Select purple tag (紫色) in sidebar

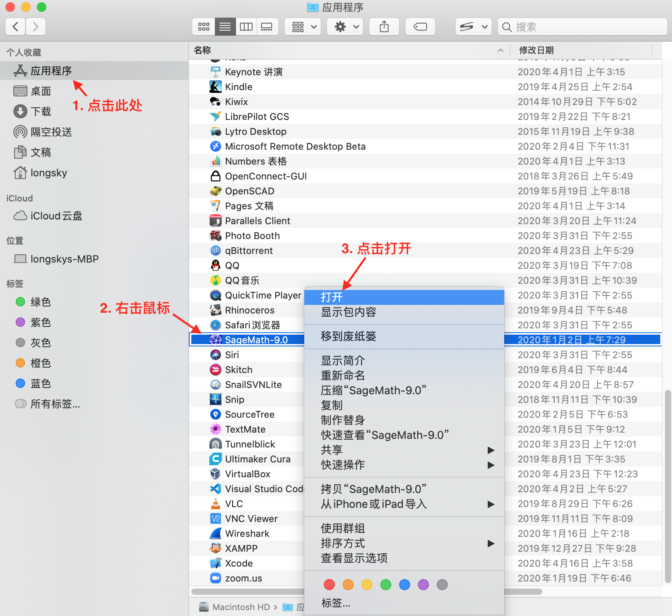tap(94, 322)
